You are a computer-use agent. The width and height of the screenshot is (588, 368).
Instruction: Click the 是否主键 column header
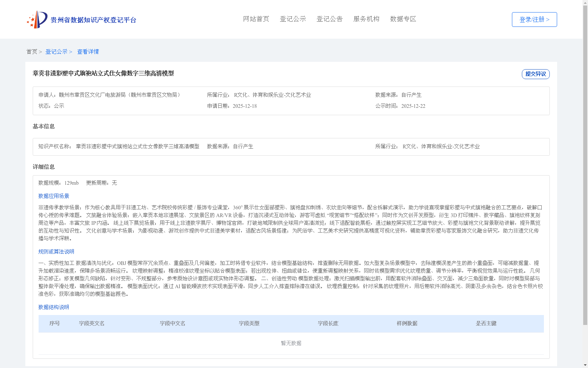point(486,323)
